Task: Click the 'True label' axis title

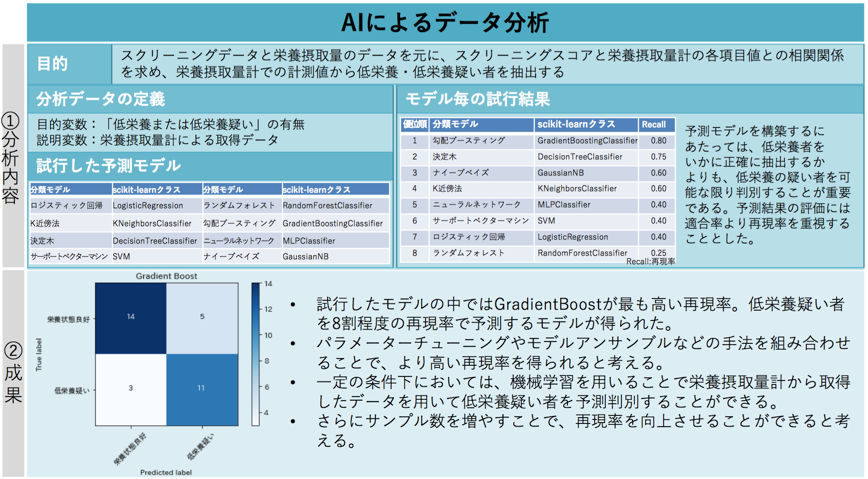Action: tap(39, 355)
